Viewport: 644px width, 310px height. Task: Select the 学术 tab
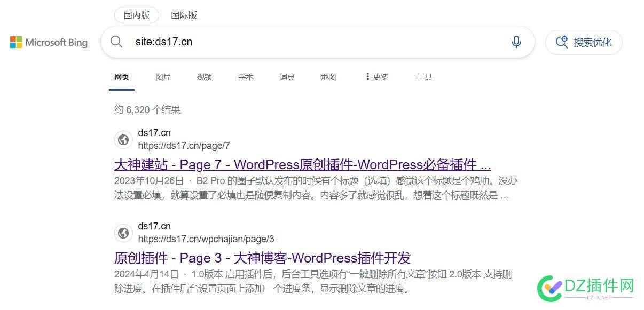click(246, 77)
